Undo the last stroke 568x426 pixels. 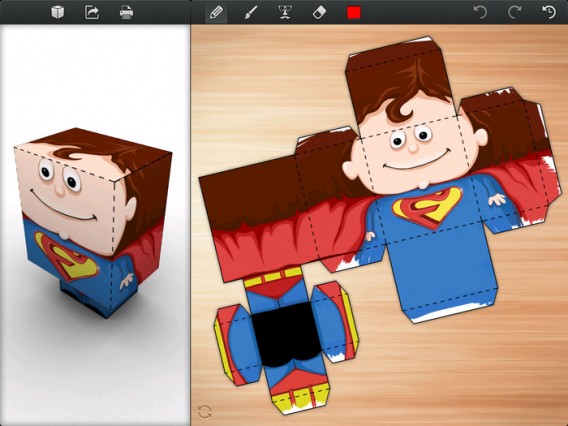pyautogui.click(x=480, y=12)
